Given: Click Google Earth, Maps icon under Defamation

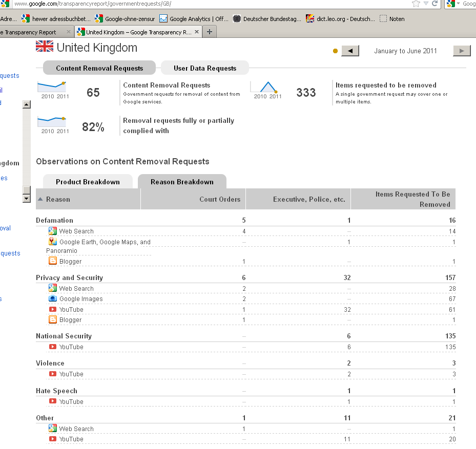Looking at the screenshot, I should click(52, 241).
